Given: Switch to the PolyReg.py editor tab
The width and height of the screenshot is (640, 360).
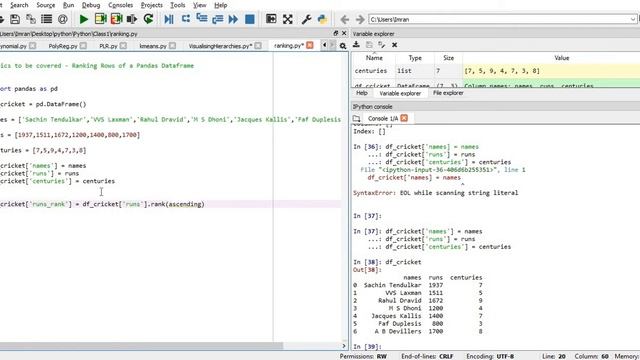Looking at the screenshot, I should pos(62,46).
